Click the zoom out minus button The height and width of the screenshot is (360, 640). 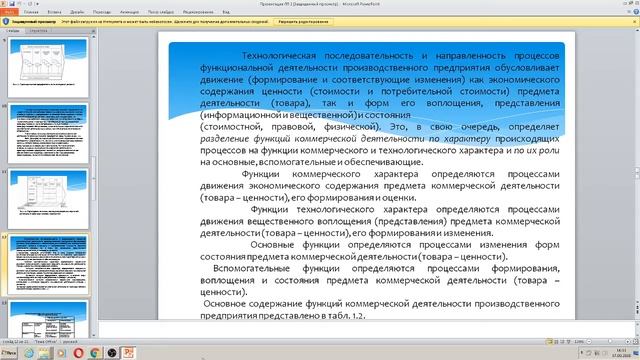point(589,341)
